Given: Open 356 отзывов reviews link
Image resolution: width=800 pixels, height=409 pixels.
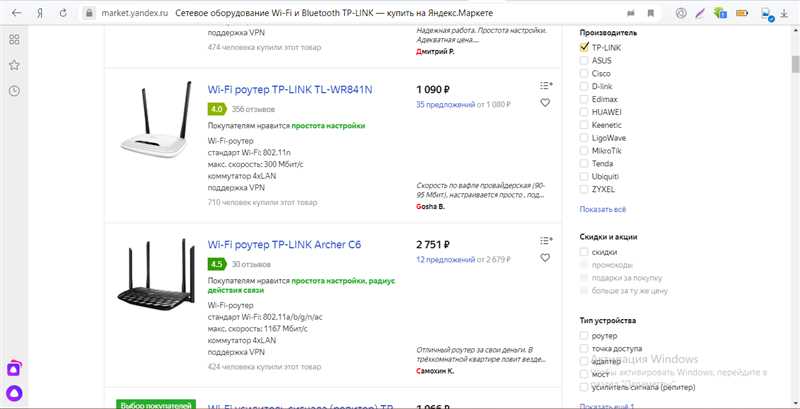Looking at the screenshot, I should pyautogui.click(x=253, y=109).
